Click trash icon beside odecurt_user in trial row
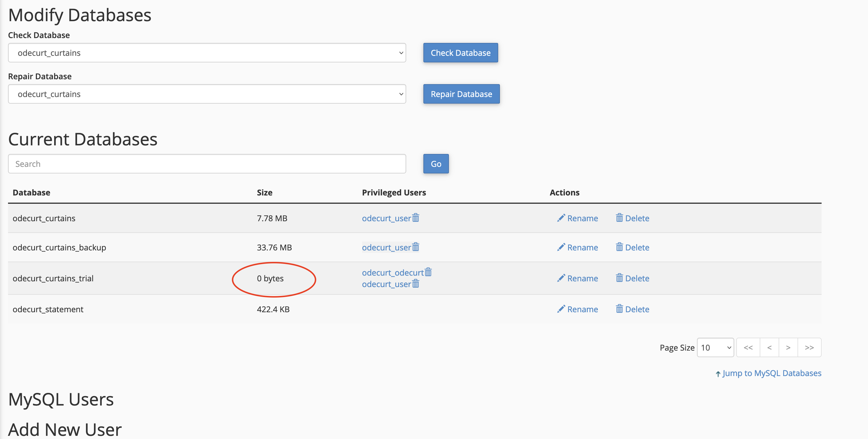The width and height of the screenshot is (868, 439). pyautogui.click(x=416, y=284)
